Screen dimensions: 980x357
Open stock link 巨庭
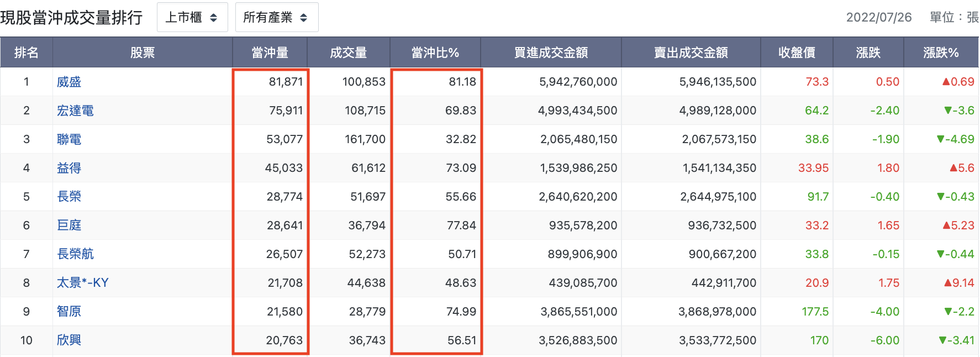69,225
